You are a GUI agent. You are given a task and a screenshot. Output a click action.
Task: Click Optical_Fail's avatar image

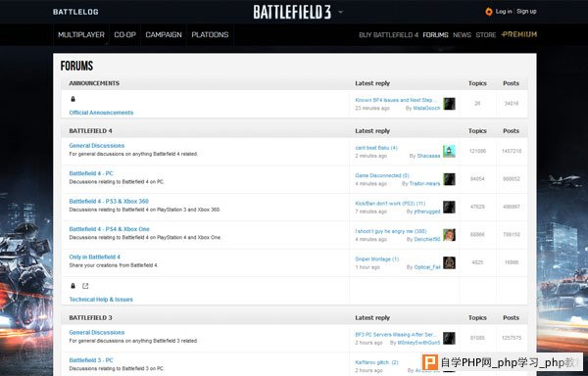click(x=449, y=262)
